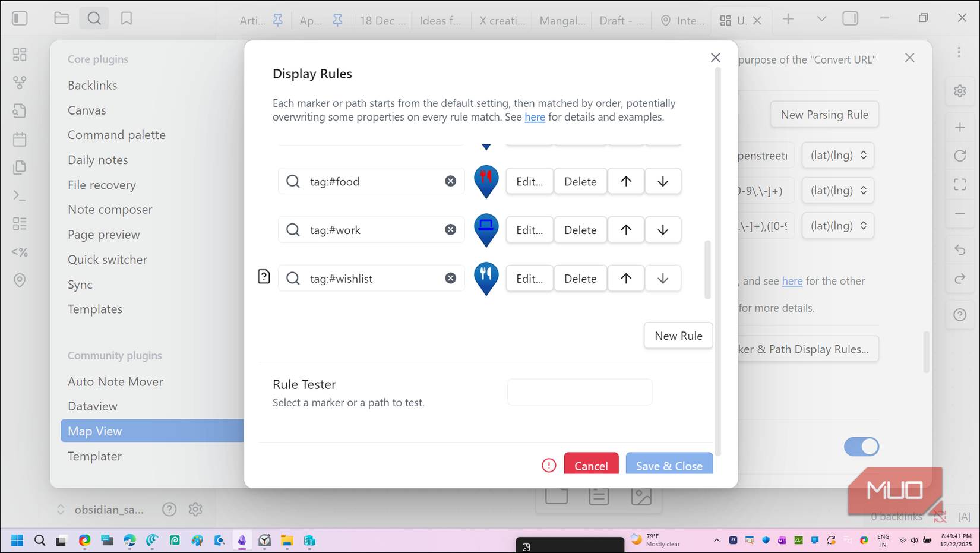
Task: Click the New Rule button
Action: click(x=678, y=336)
